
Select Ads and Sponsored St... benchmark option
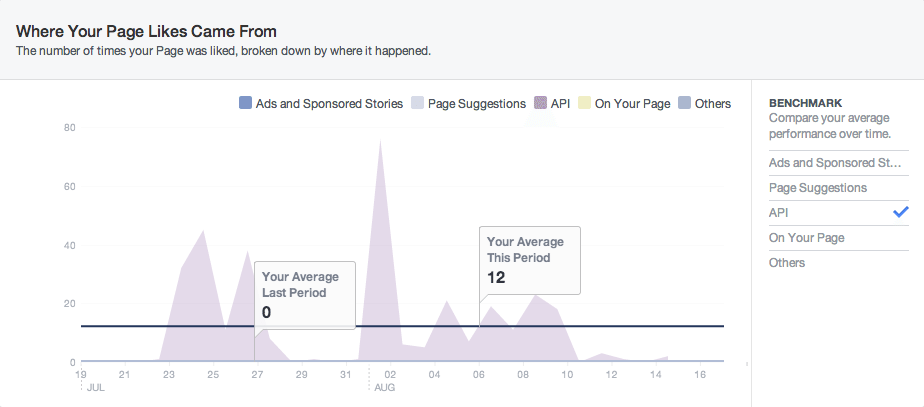(x=828, y=162)
